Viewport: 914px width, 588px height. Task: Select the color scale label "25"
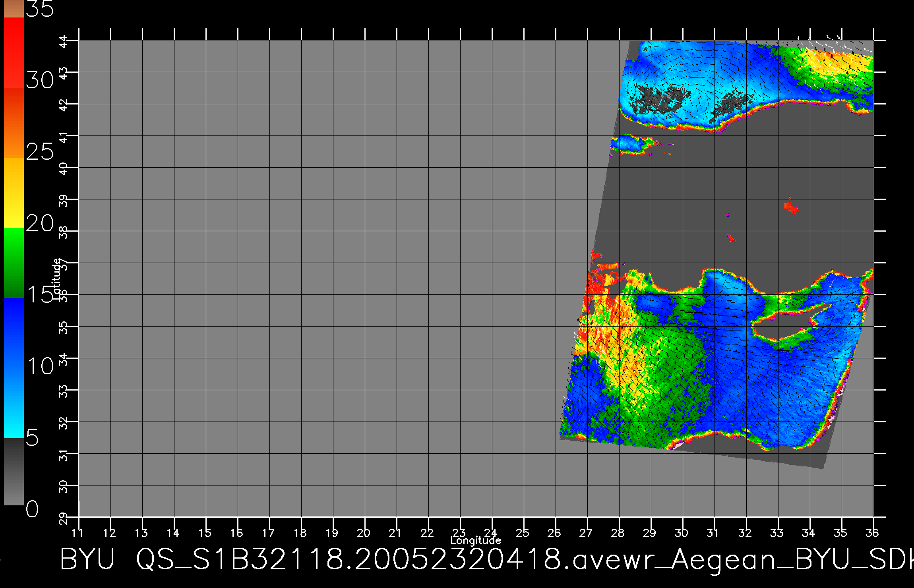tap(40, 152)
